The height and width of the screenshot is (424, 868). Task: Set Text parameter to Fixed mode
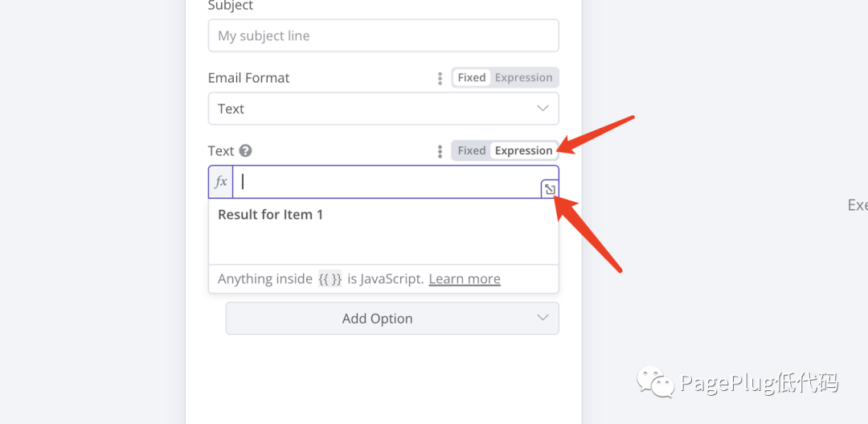472,151
